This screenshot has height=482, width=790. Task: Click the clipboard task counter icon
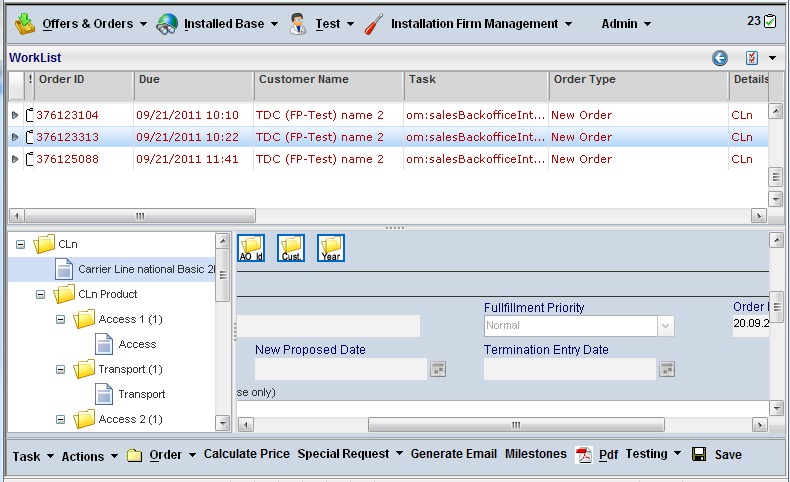[770, 21]
